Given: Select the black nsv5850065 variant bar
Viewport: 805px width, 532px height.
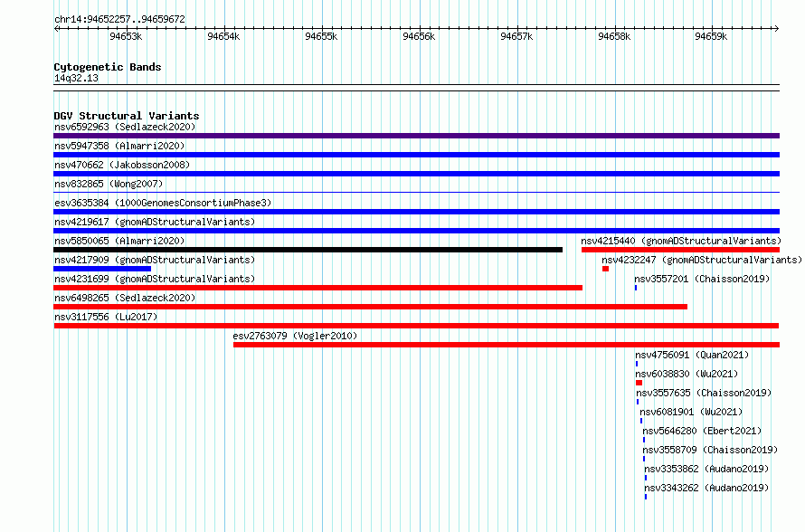Looking at the screenshot, I should pos(308,250).
